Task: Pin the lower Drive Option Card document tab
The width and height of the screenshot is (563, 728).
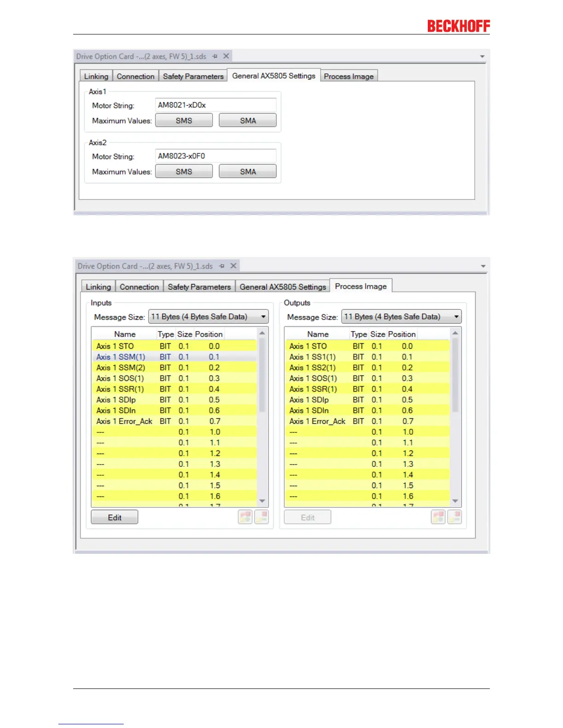Action: click(x=222, y=266)
